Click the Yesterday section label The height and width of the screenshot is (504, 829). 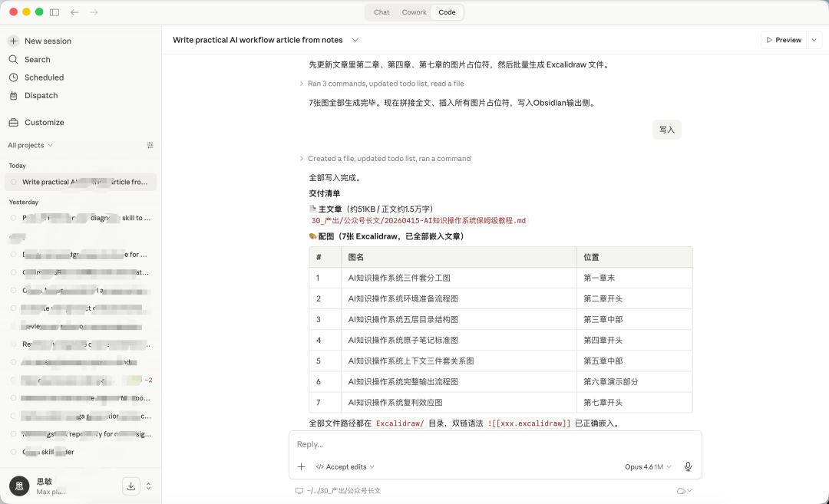tap(24, 203)
